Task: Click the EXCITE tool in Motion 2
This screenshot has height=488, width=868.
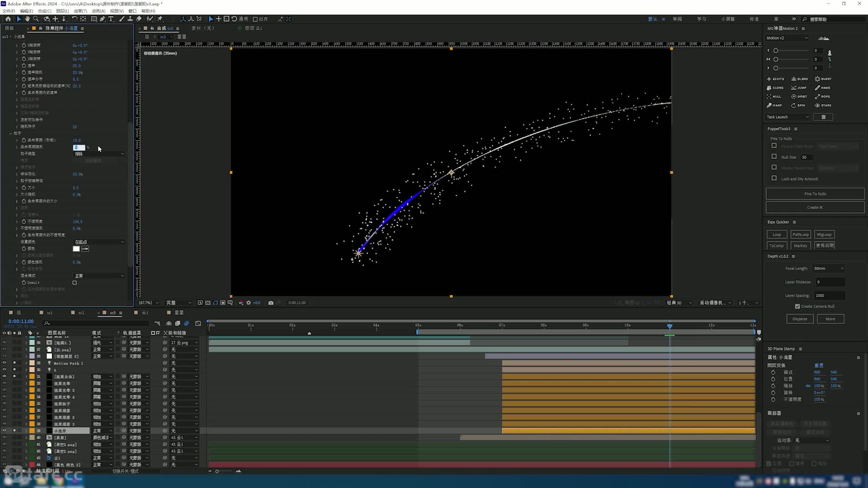Action: click(775, 79)
